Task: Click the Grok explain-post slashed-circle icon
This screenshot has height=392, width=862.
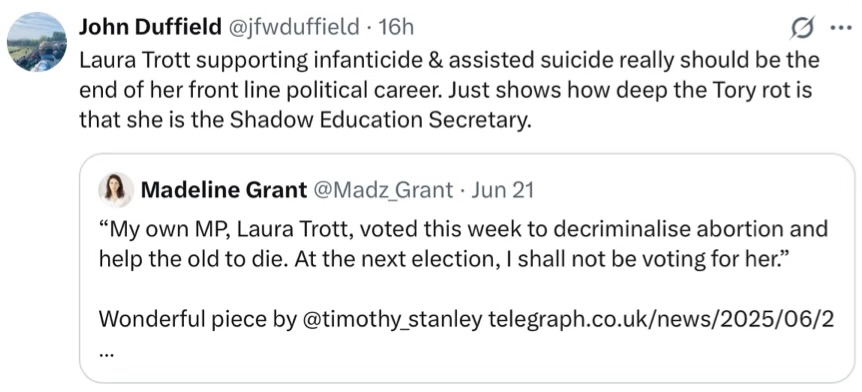Action: click(x=803, y=27)
